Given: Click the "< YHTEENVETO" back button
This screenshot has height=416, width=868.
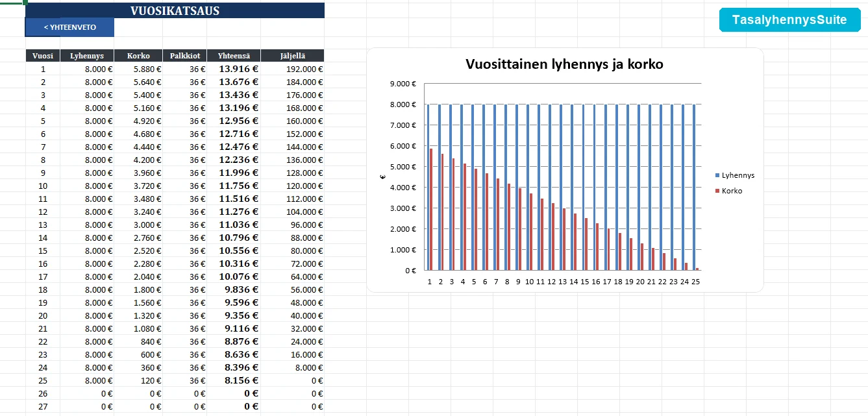Looking at the screenshot, I should click(x=69, y=27).
